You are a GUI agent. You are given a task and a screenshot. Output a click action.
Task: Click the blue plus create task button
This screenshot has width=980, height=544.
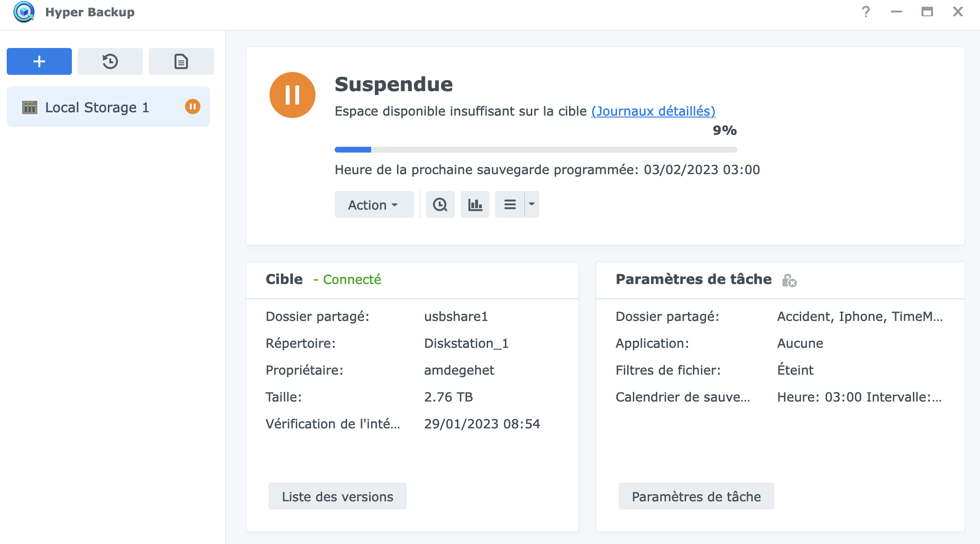click(39, 61)
